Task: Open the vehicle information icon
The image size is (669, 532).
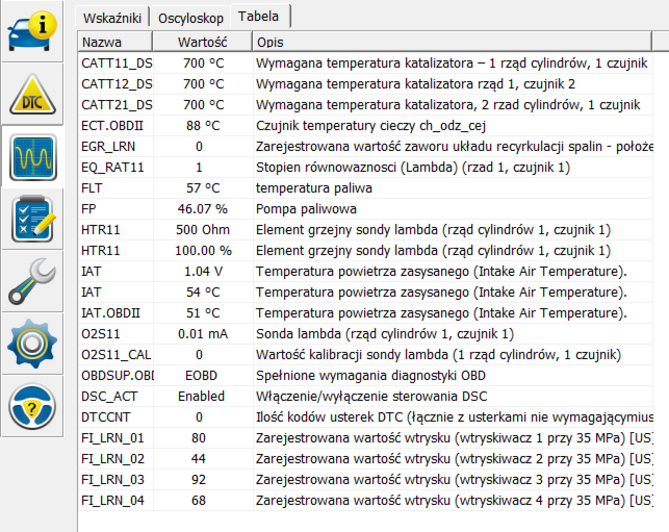Action: tap(33, 32)
